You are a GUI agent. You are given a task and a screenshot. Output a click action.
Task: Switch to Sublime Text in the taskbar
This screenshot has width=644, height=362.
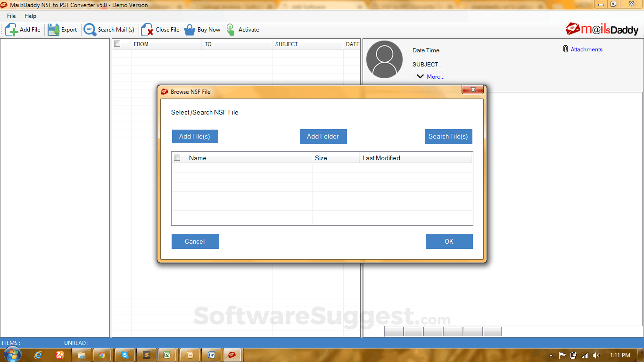[147, 355]
